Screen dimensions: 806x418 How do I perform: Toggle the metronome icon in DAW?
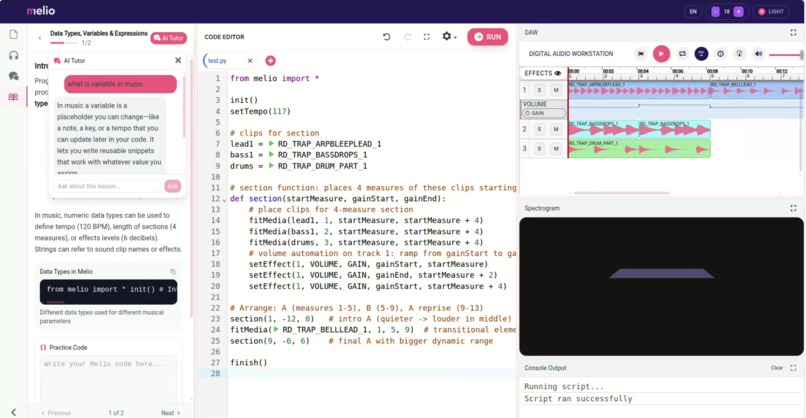click(721, 53)
